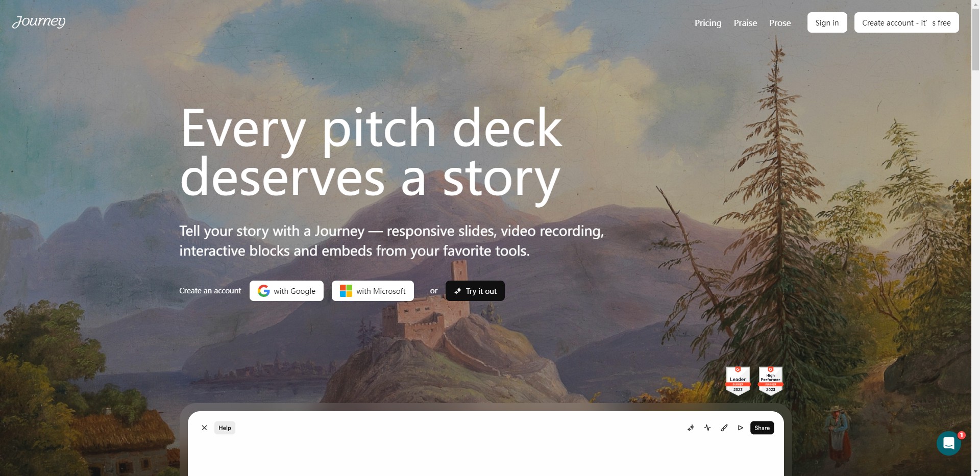This screenshot has height=476, width=980.
Task: Click Create account - it's free
Action: point(906,23)
